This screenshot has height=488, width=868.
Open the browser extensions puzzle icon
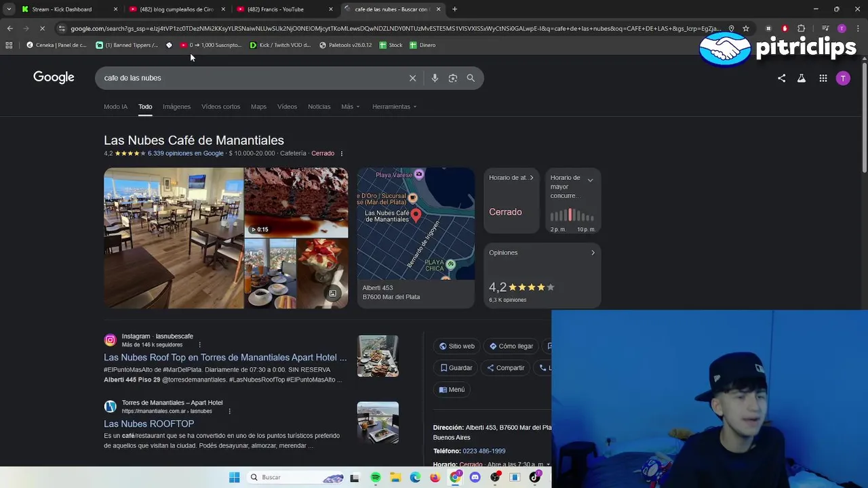(802, 28)
